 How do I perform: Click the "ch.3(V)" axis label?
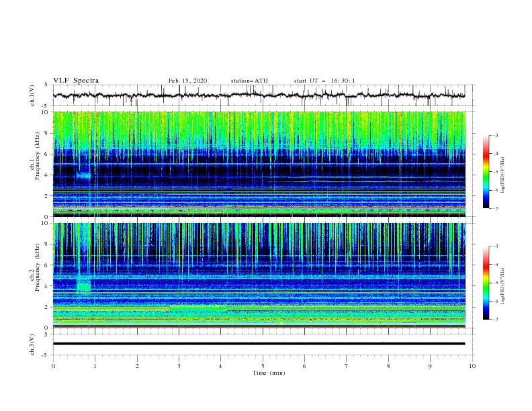32,345
